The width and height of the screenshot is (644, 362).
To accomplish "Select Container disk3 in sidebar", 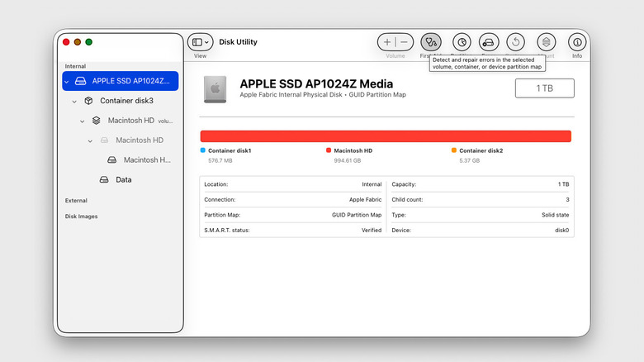I will coord(121,101).
